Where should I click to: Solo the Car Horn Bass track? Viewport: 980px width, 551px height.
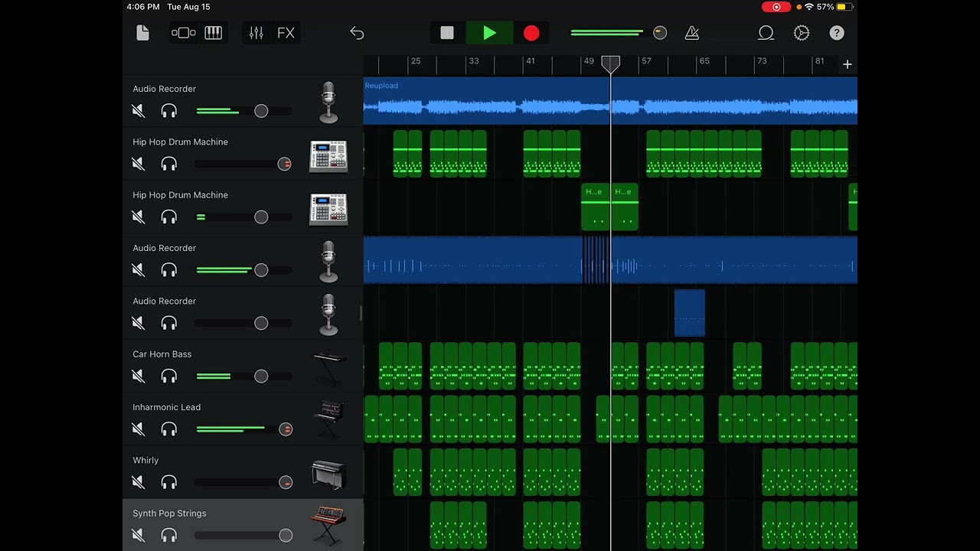pyautogui.click(x=169, y=376)
